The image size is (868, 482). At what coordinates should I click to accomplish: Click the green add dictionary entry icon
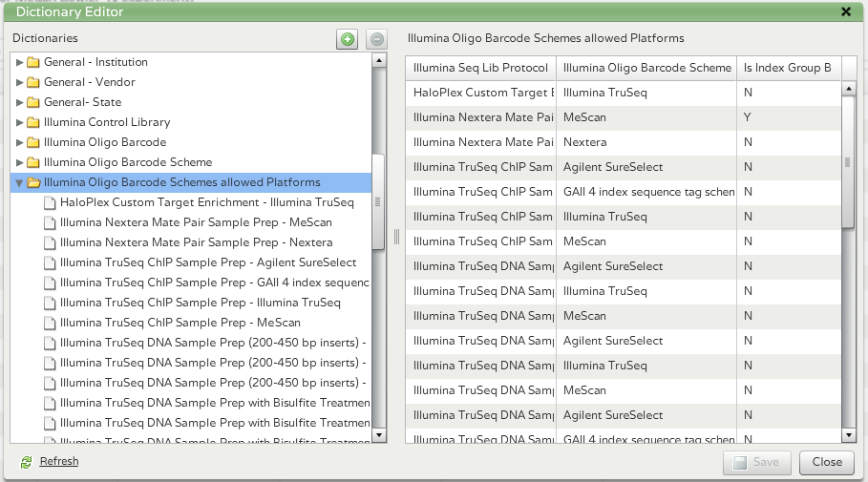[x=347, y=39]
